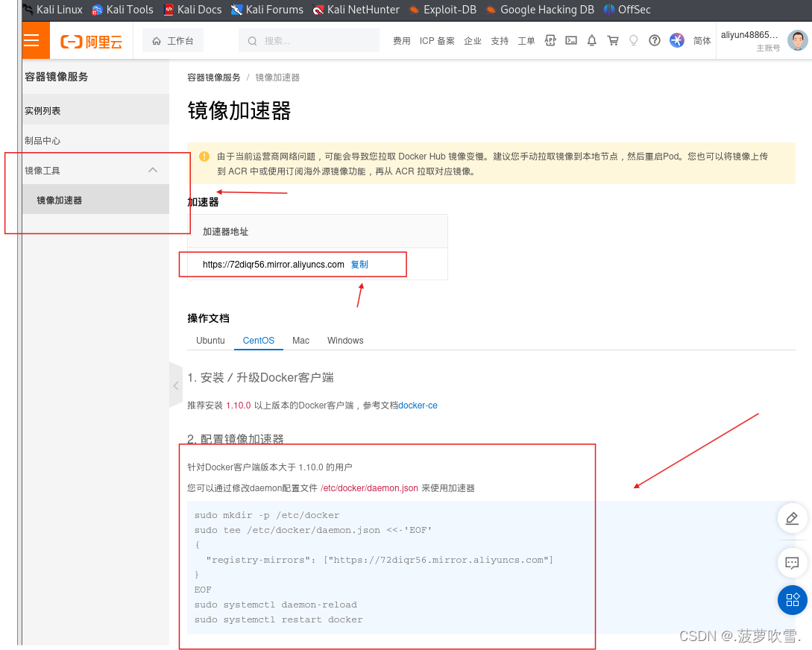Viewport: 812px width, 650px height.
Task: Open the Kali NetHunter bookmark
Action: pyautogui.click(x=356, y=9)
